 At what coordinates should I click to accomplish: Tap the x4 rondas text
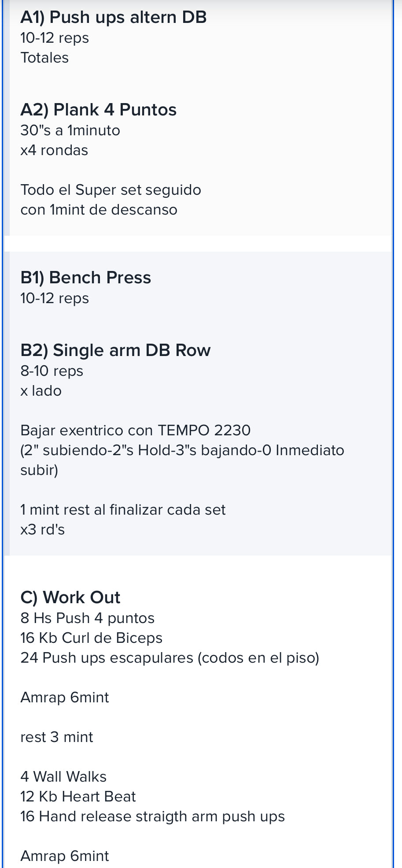[x=54, y=150]
